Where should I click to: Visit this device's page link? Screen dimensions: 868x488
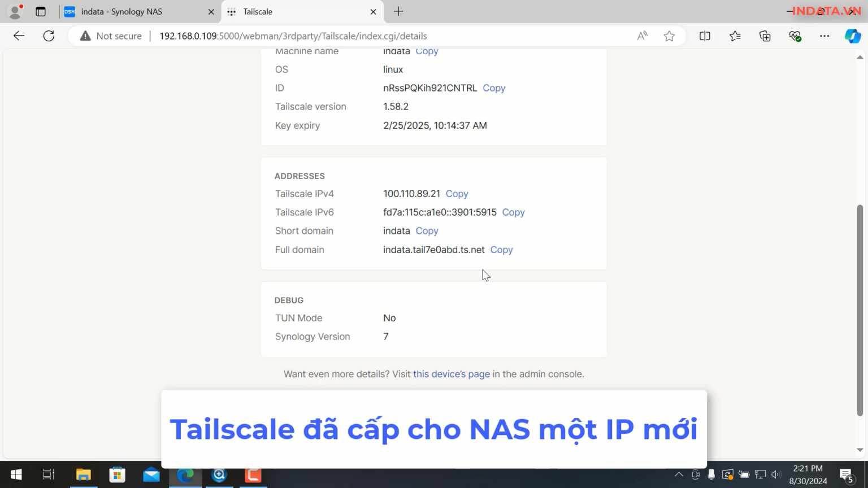tap(451, 374)
